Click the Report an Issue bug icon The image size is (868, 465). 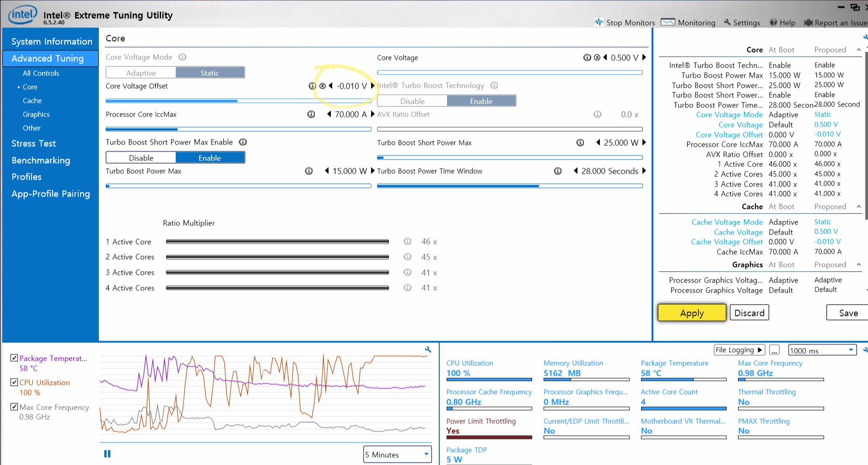pos(809,22)
